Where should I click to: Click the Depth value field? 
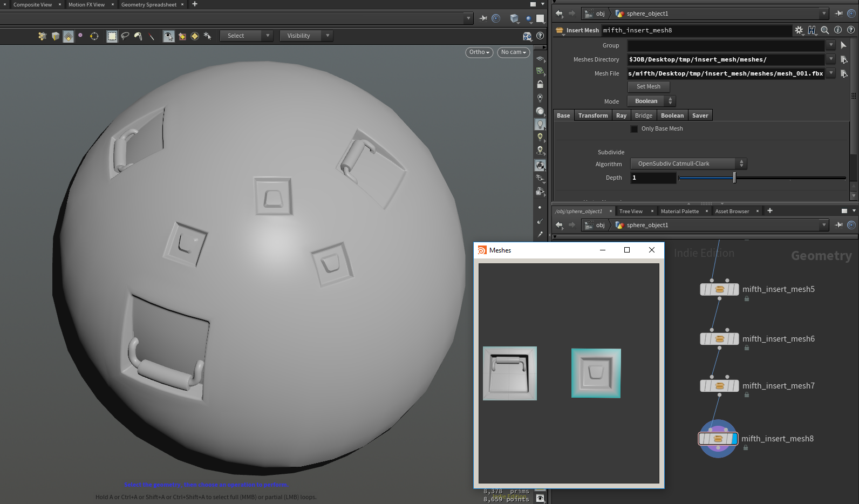[653, 178]
